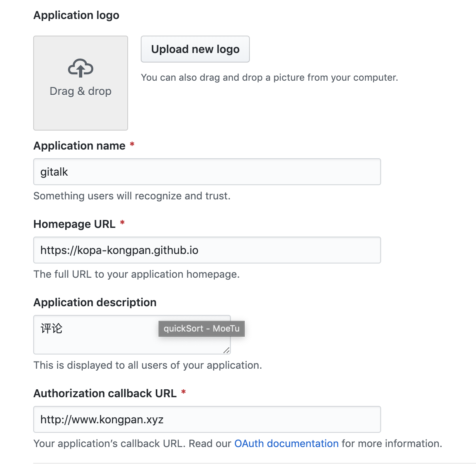Click the quickSort - MoeTu tooltip
This screenshot has width=476, height=470.
pos(201,329)
